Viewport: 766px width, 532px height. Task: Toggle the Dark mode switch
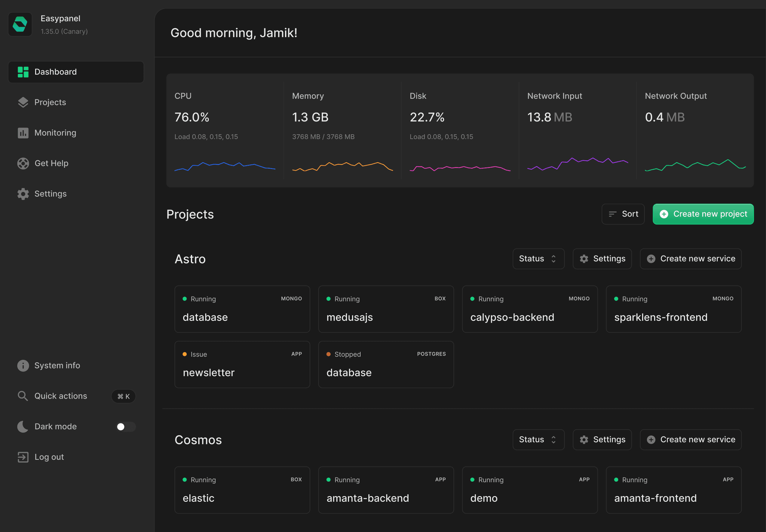(x=125, y=427)
